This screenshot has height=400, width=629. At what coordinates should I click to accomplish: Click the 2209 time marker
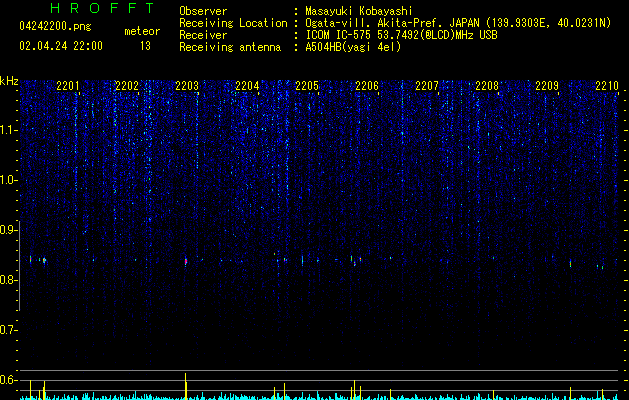point(547,85)
